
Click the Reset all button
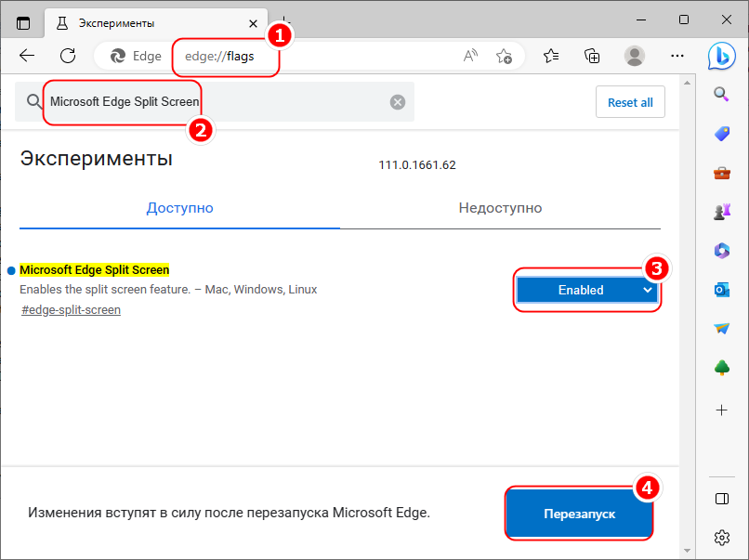pos(630,102)
